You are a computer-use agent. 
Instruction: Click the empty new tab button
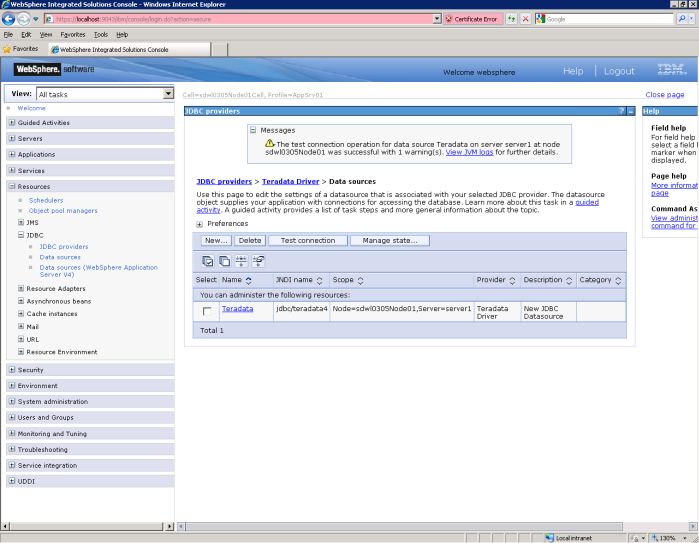219,49
